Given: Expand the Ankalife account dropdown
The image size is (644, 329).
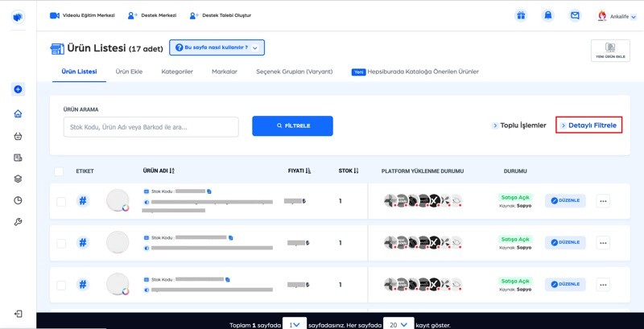Looking at the screenshot, I should pos(615,16).
